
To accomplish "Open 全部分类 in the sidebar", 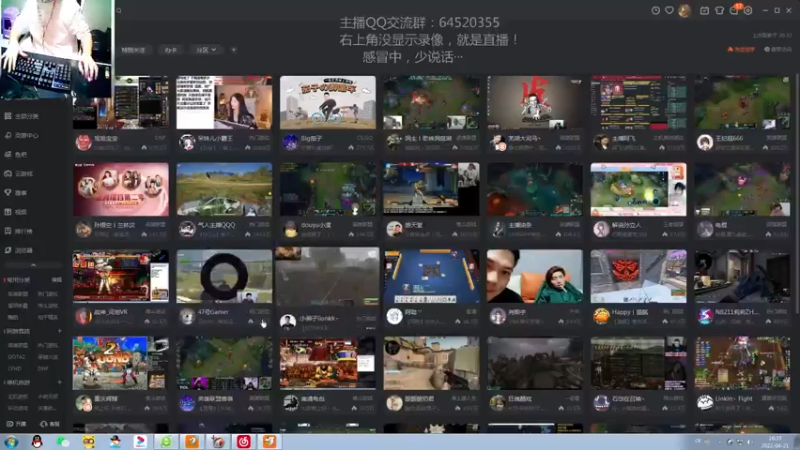I will click(x=22, y=116).
